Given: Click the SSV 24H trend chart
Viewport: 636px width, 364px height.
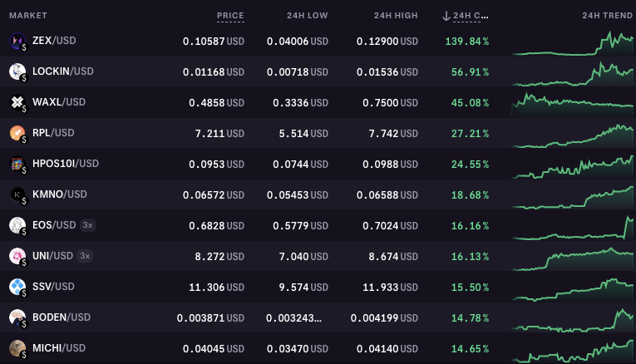Looking at the screenshot, I should point(572,289).
